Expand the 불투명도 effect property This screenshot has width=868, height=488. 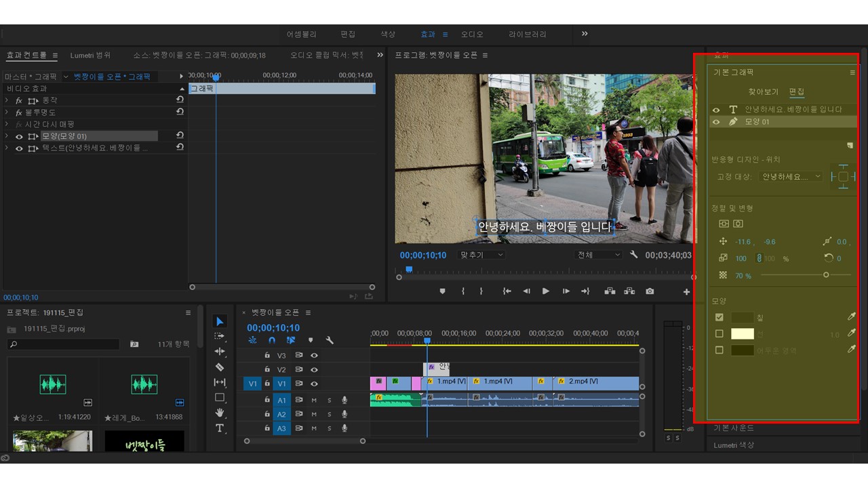click(7, 113)
